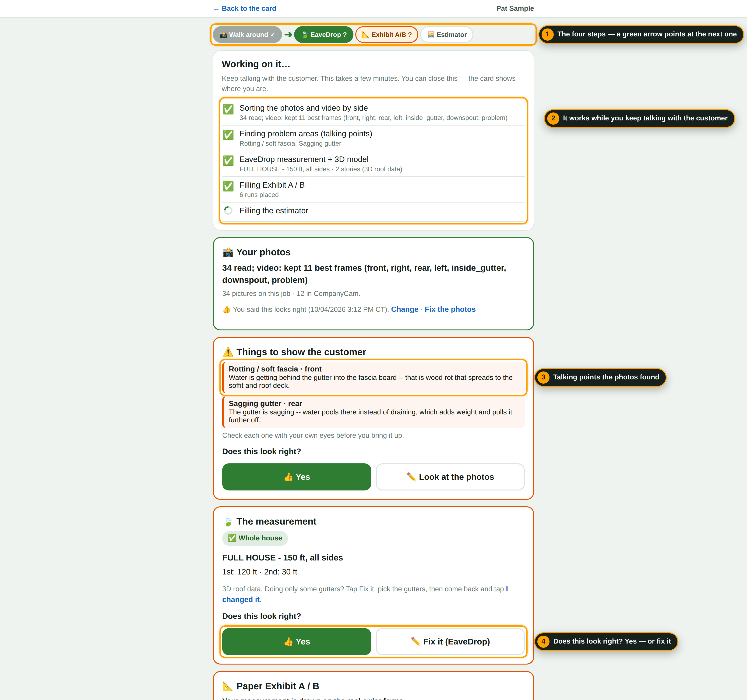Click the '1st: 120 ft · 2nd: 30 ft' line
The height and width of the screenshot is (700, 747).
click(260, 572)
